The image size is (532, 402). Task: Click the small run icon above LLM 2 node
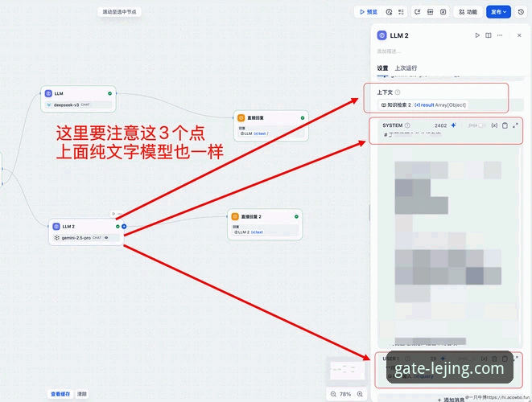click(x=113, y=214)
